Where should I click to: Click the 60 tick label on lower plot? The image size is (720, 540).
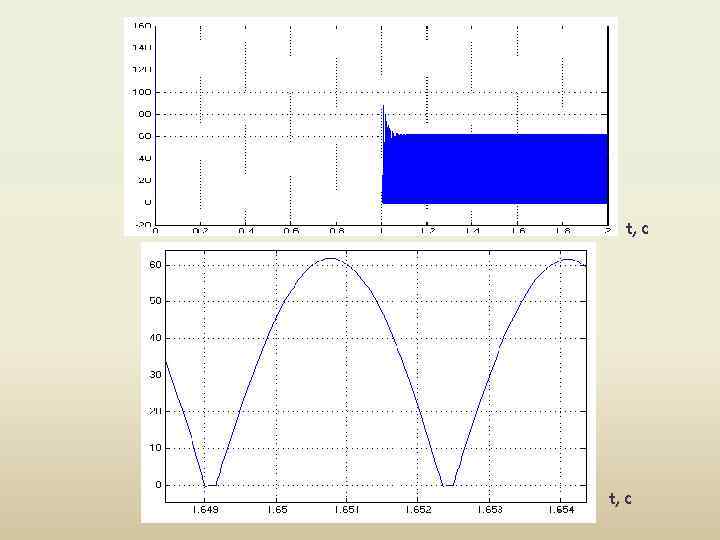click(x=155, y=265)
